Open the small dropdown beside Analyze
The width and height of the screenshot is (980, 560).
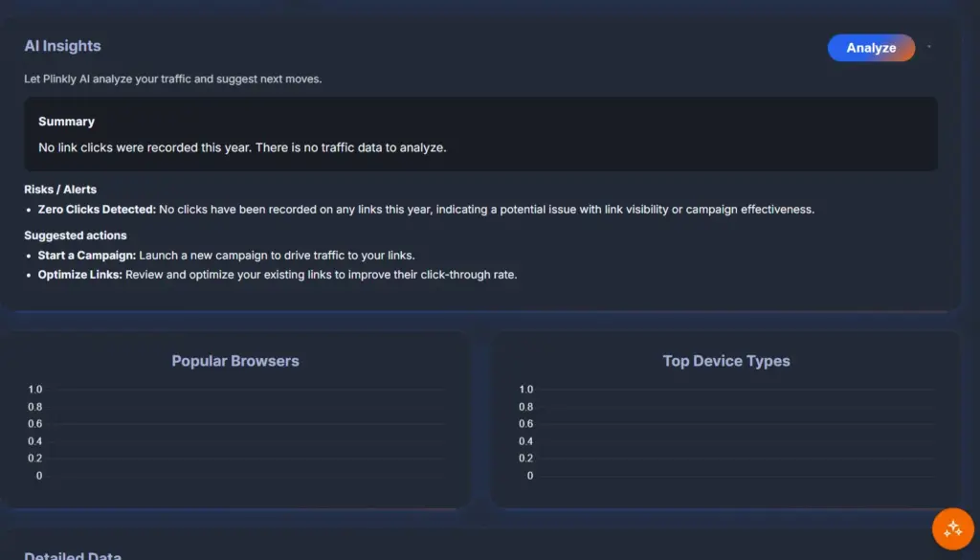tap(929, 47)
